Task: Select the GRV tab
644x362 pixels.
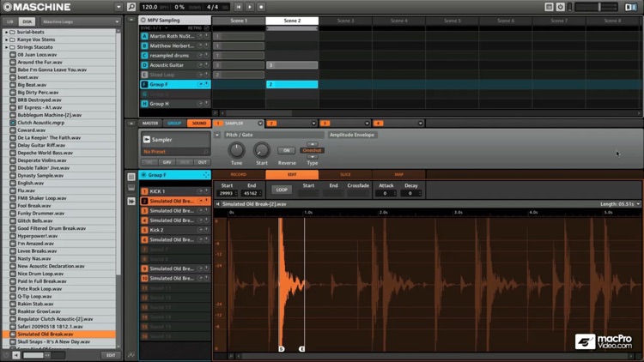Action: point(167,162)
